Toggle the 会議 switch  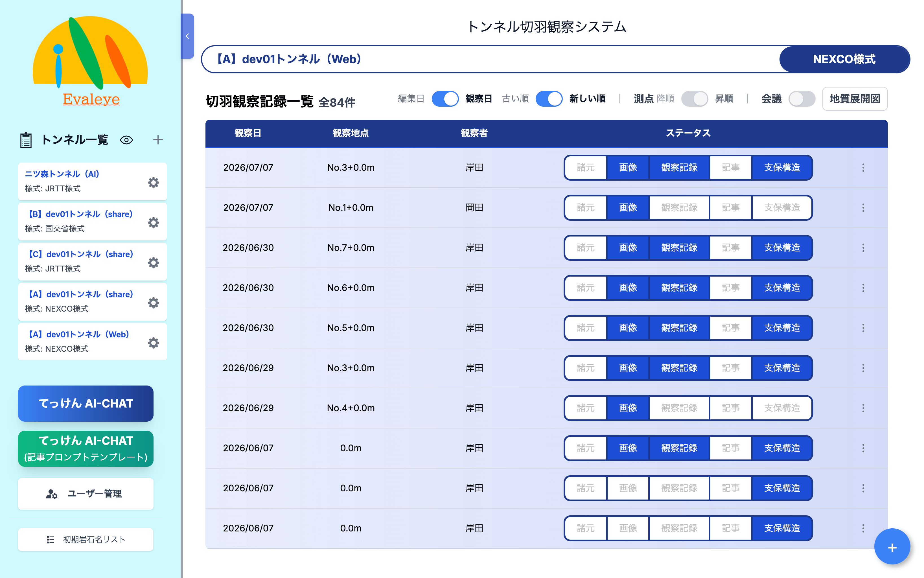point(802,99)
